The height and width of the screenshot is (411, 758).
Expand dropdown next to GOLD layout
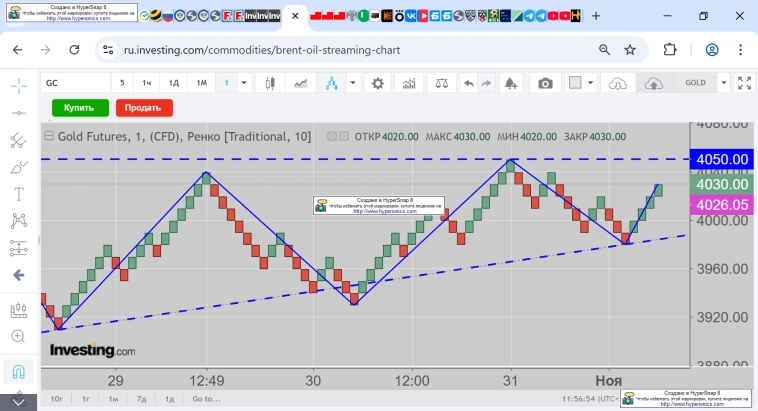(x=724, y=83)
